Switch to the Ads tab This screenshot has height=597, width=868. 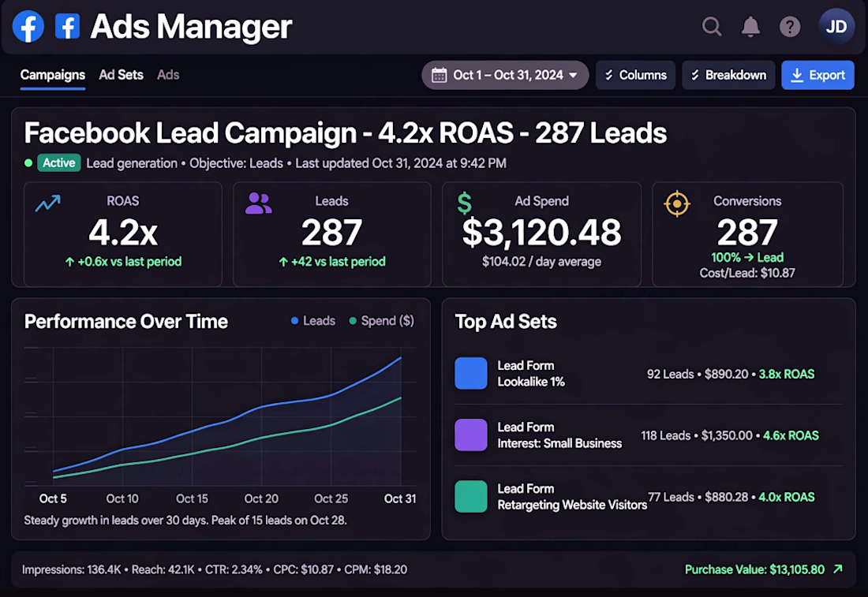coord(168,75)
